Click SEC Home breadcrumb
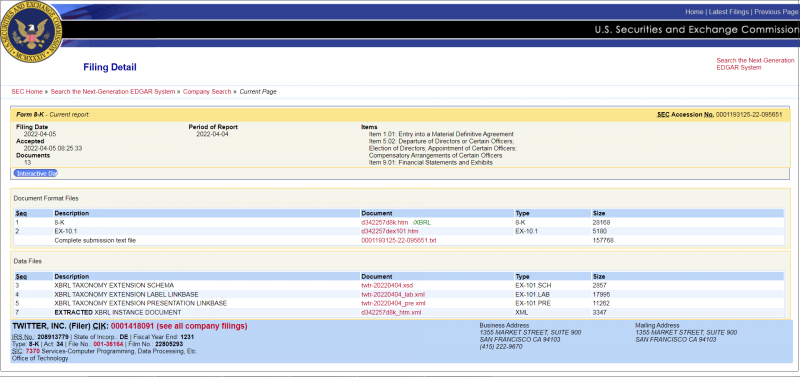The image size is (800, 377). 27,92
